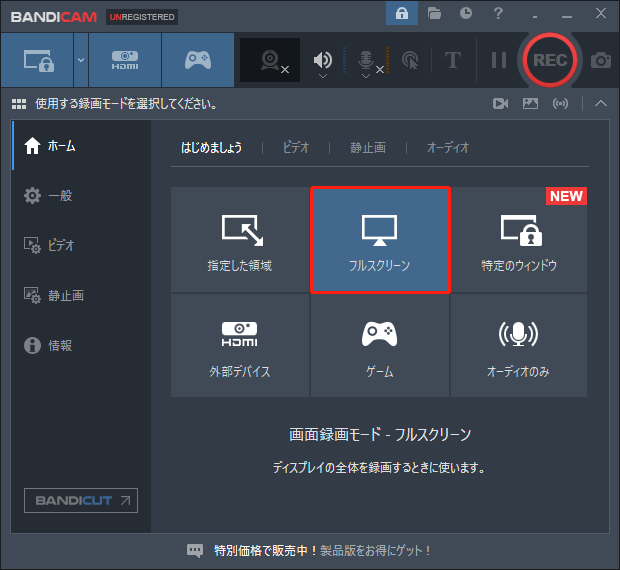Select ホーム in the sidebar
Image resolution: width=620 pixels, height=570 pixels.
pos(81,145)
